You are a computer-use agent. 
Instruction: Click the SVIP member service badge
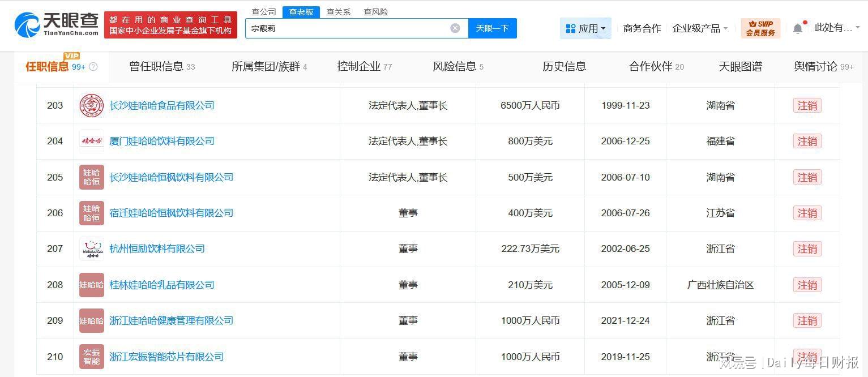(x=760, y=28)
